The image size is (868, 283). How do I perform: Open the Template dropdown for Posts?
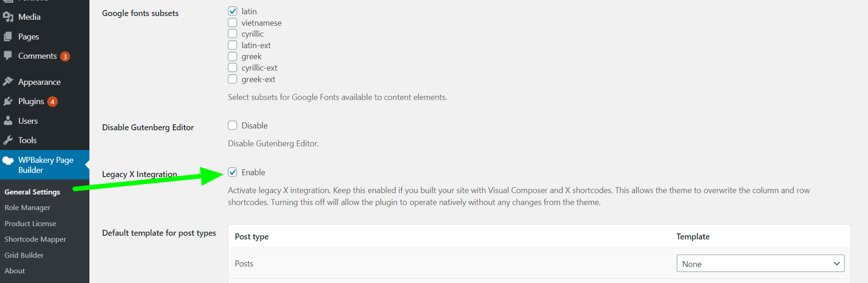[x=760, y=263]
